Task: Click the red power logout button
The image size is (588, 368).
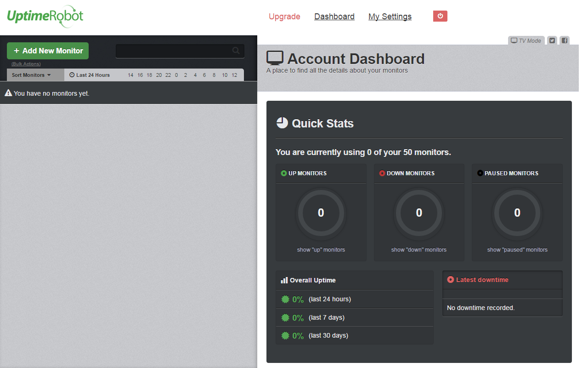Action: pyautogui.click(x=440, y=16)
